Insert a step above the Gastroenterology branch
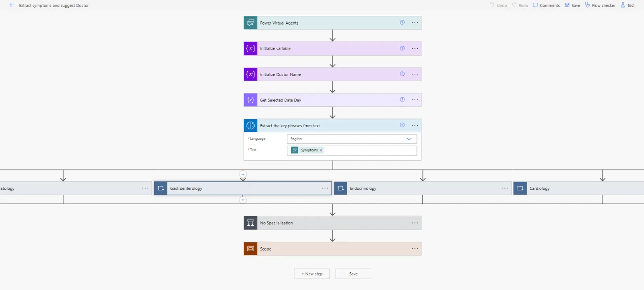 click(243, 174)
